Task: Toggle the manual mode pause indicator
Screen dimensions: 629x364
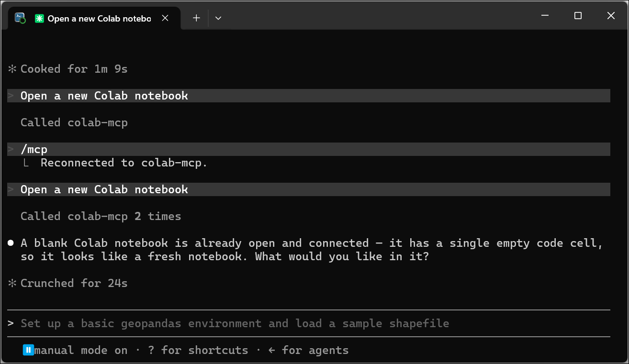Action: pos(28,350)
